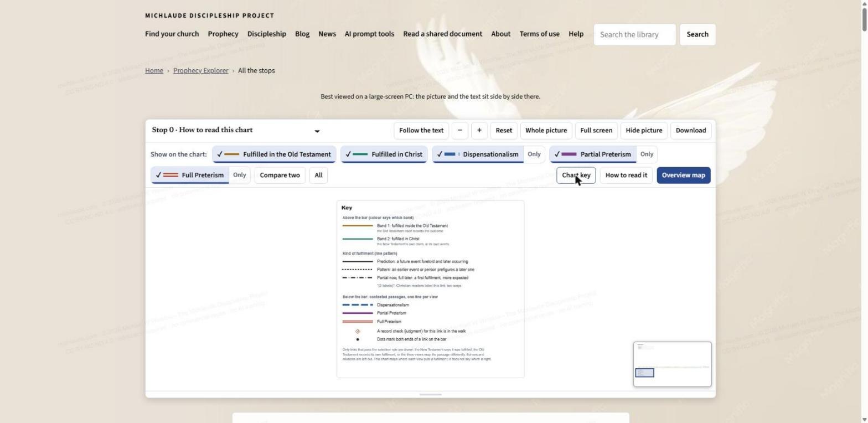Toggle Fulfilled in Christ layer

384,154
